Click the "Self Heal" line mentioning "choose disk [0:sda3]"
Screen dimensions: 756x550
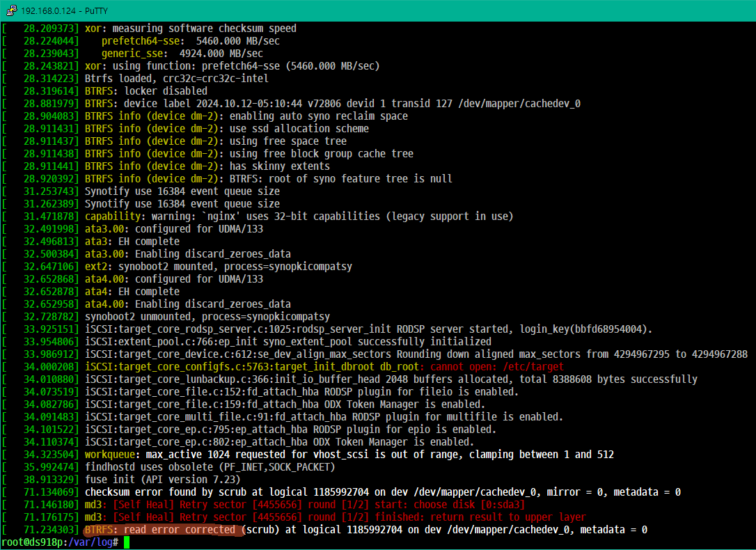[318, 505]
